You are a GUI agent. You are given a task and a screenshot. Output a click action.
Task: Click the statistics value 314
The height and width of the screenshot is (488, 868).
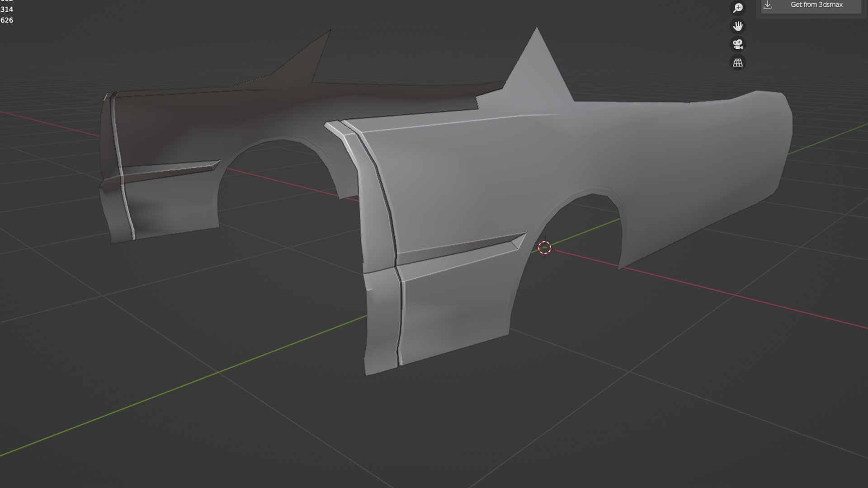[x=7, y=9]
